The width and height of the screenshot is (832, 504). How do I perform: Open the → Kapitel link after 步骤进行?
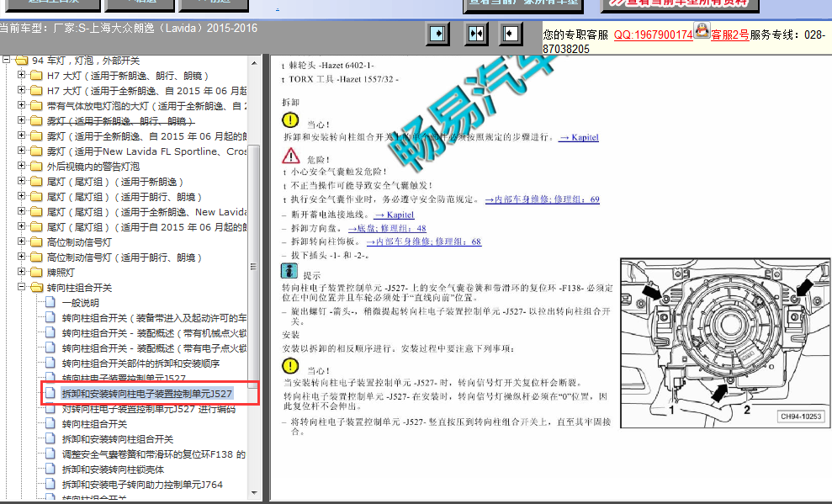coord(579,137)
